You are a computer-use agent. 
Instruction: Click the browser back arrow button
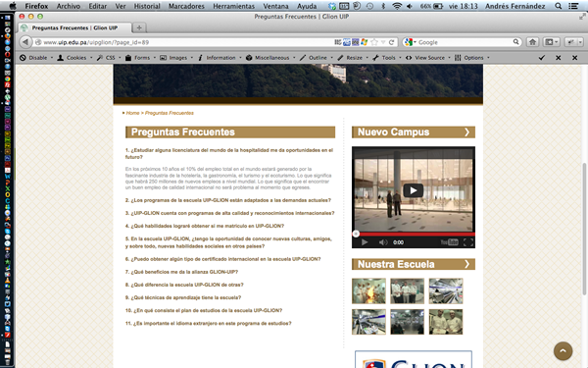(25, 42)
